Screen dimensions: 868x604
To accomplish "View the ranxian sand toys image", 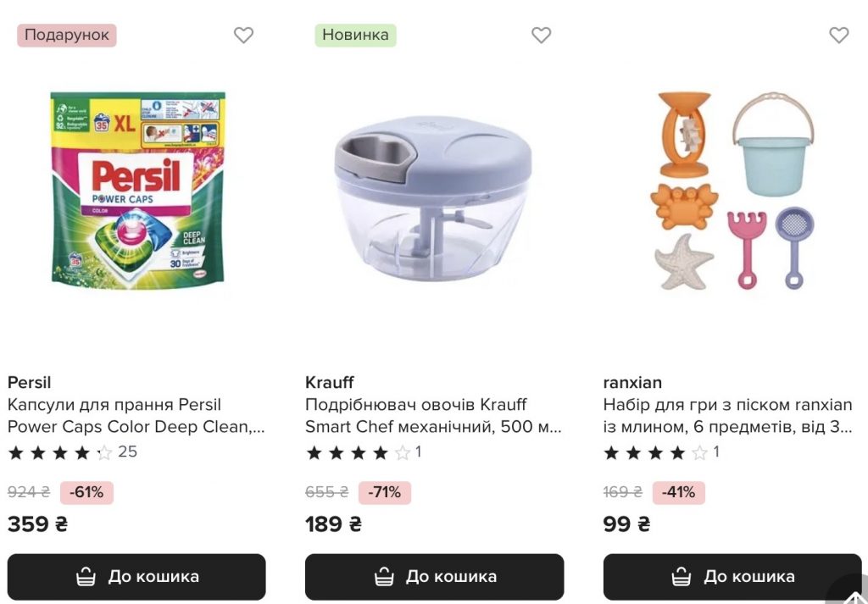I will tap(733, 191).
